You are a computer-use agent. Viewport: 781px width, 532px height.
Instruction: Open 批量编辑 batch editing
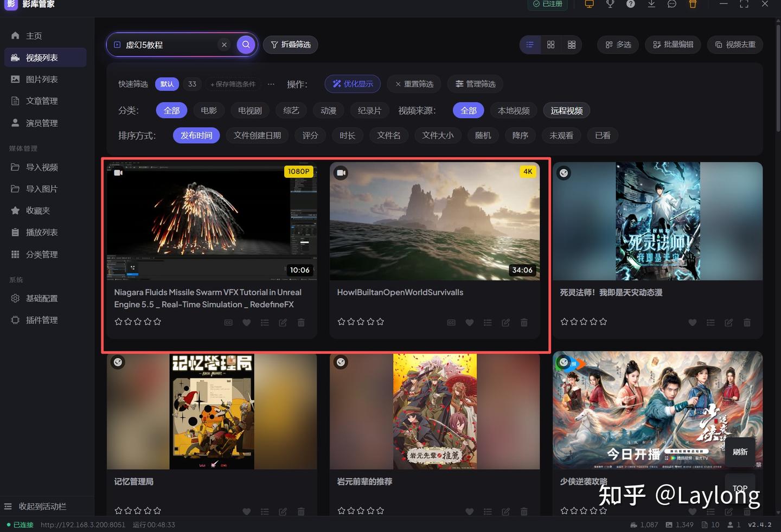pyautogui.click(x=673, y=44)
